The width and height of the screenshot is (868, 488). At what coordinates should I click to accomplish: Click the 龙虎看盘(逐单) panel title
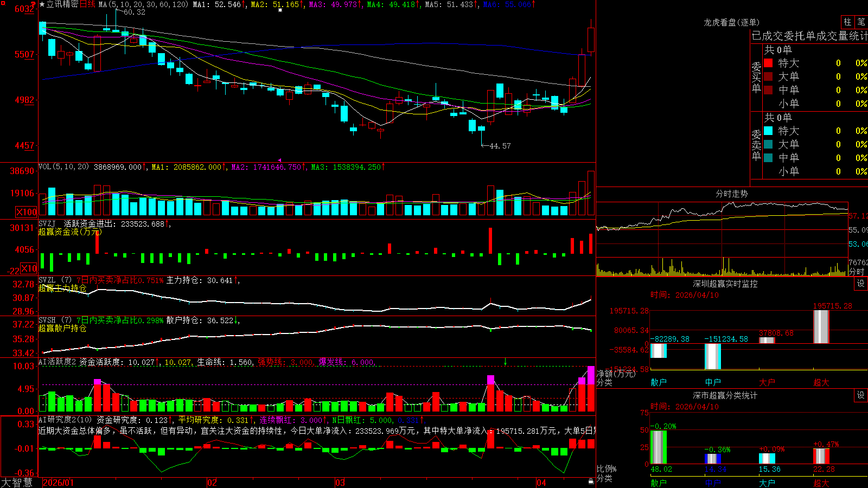[732, 22]
